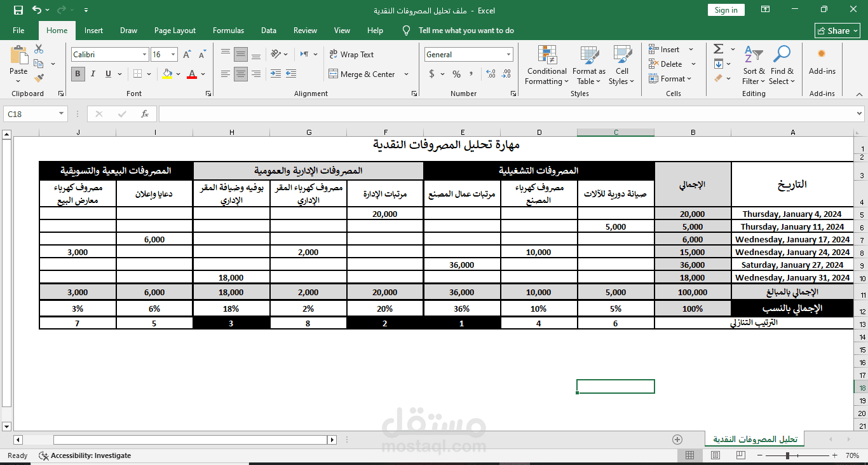Open the Cell Styles gallery
This screenshot has width=868, height=465.
(x=621, y=65)
